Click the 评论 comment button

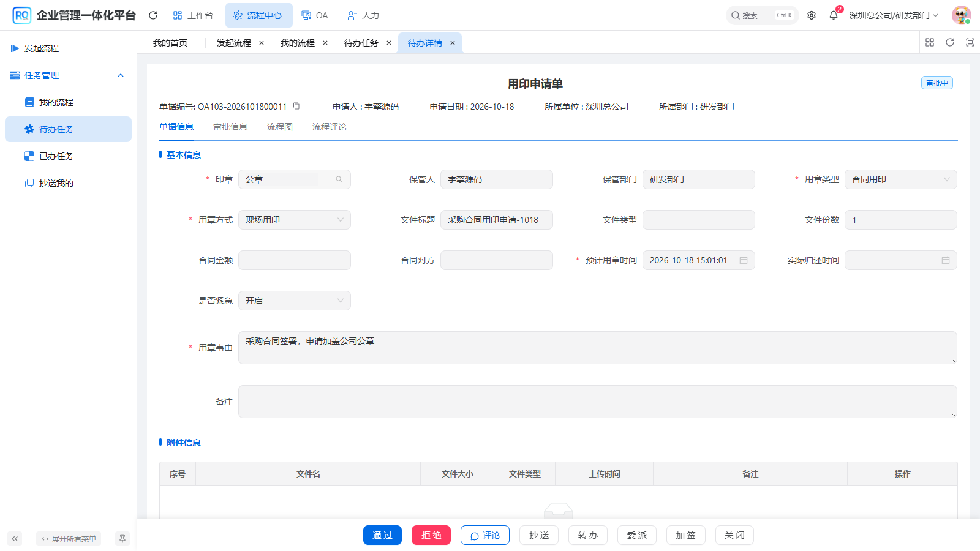pos(485,535)
